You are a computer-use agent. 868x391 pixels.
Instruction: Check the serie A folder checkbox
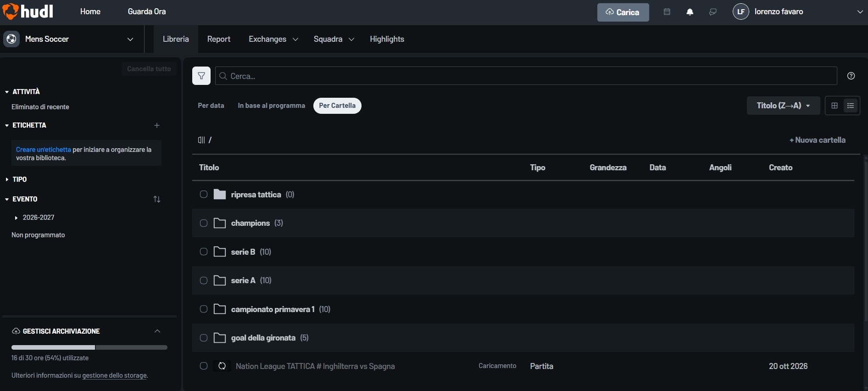click(x=204, y=280)
